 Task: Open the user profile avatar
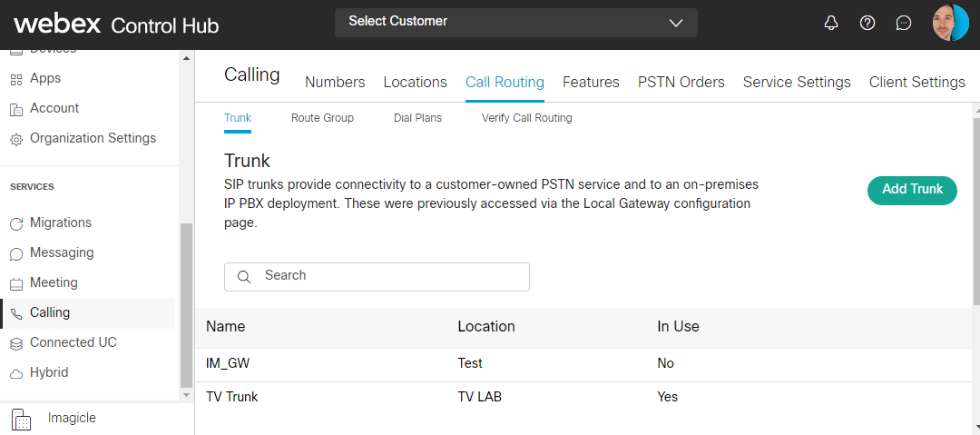point(950,23)
